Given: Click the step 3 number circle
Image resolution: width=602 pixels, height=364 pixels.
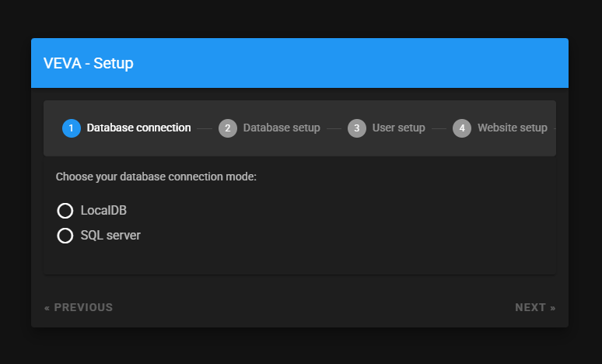Looking at the screenshot, I should [x=357, y=128].
